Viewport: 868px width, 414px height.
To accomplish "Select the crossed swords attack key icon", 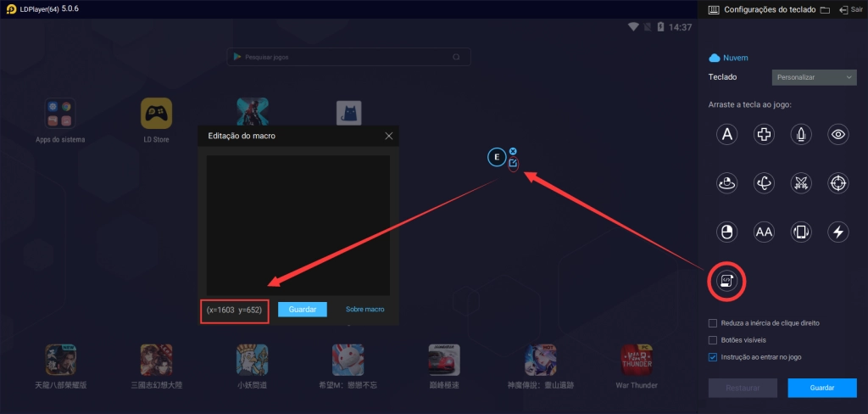I will (x=801, y=182).
